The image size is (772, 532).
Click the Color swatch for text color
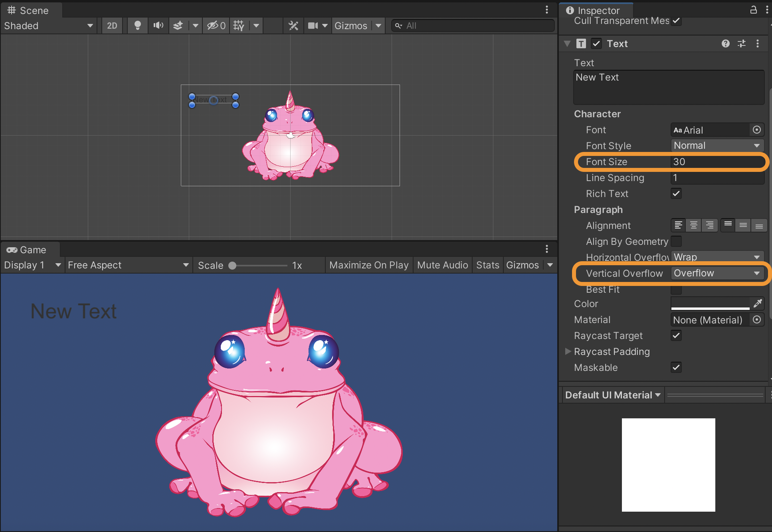coord(709,303)
